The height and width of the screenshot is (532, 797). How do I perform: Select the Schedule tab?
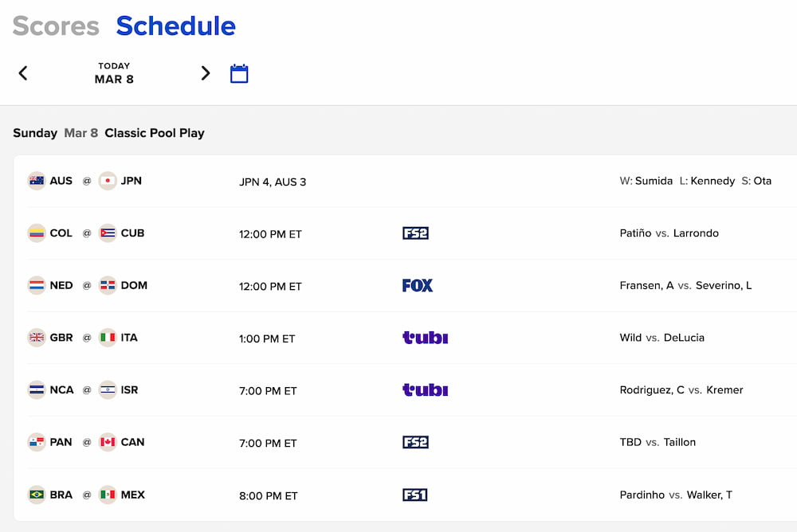point(175,25)
